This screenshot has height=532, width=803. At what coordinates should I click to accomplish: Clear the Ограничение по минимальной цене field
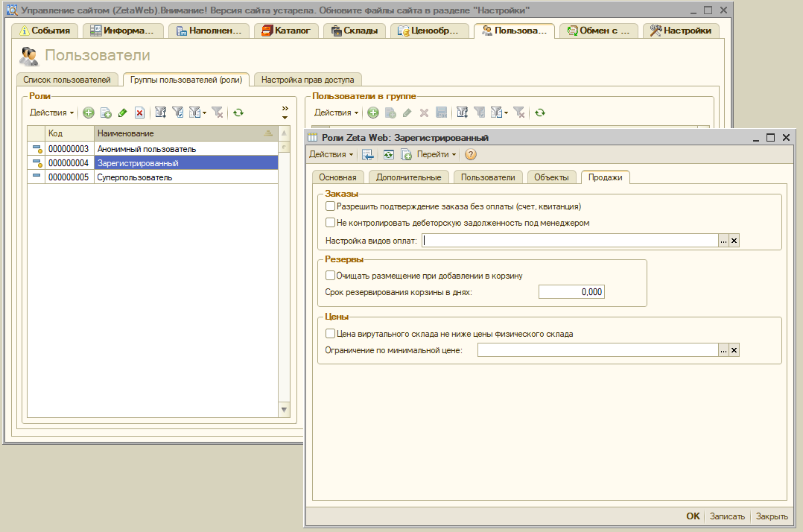pyautogui.click(x=734, y=350)
